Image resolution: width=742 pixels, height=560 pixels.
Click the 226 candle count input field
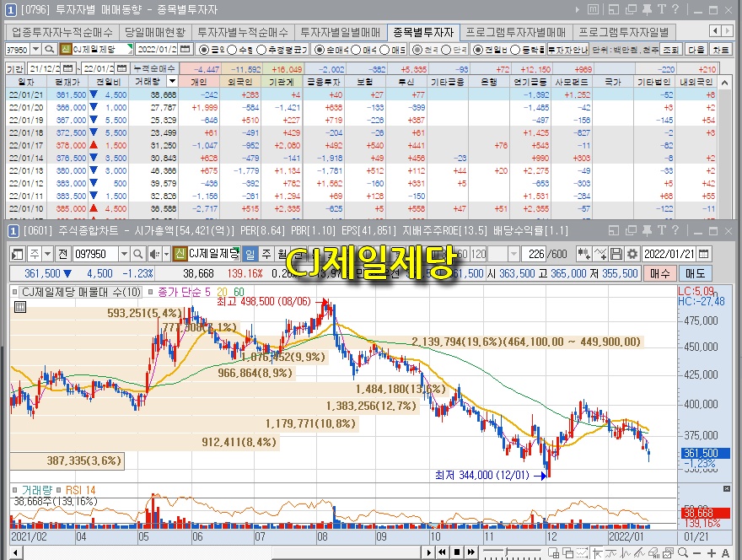click(533, 254)
